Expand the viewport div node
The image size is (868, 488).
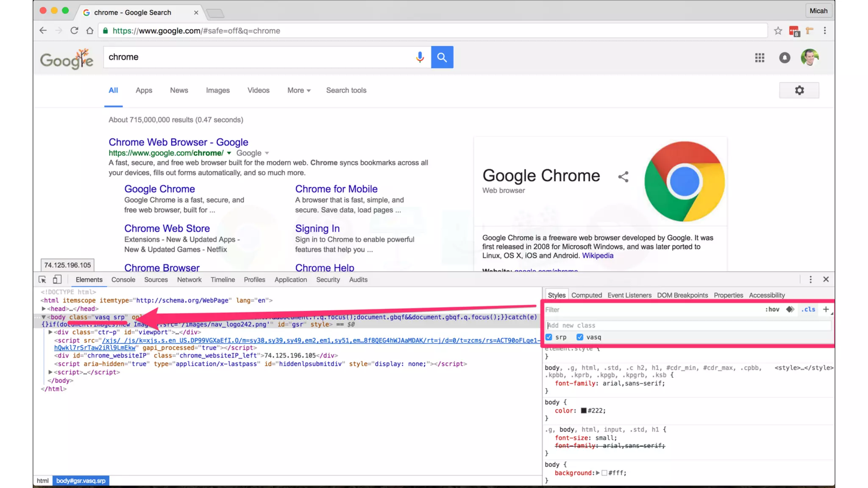50,332
